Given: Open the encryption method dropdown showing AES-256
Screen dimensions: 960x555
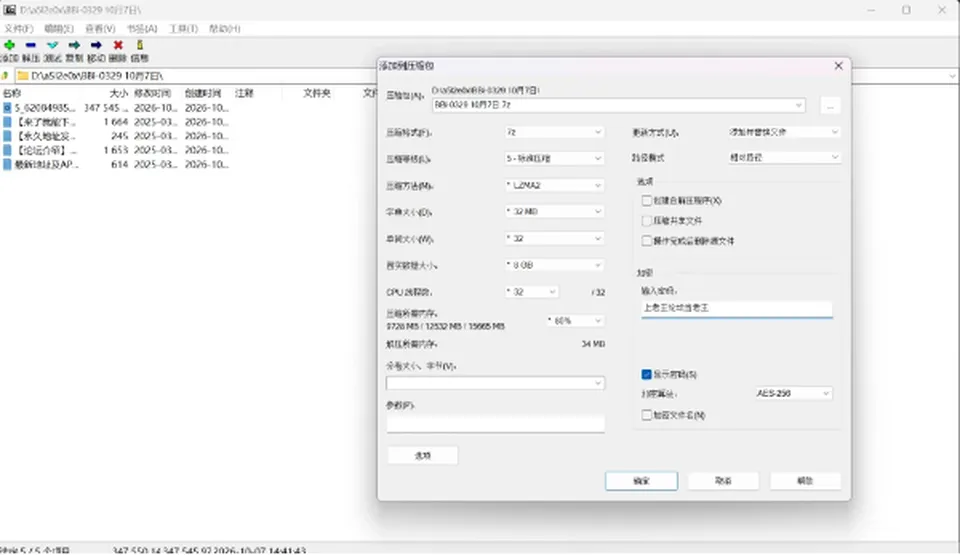Looking at the screenshot, I should click(x=793, y=393).
